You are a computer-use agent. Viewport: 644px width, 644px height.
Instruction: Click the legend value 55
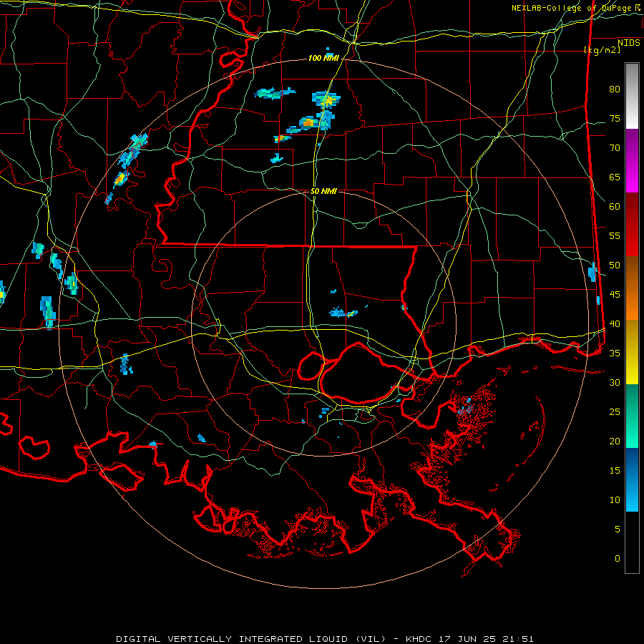pyautogui.click(x=615, y=236)
